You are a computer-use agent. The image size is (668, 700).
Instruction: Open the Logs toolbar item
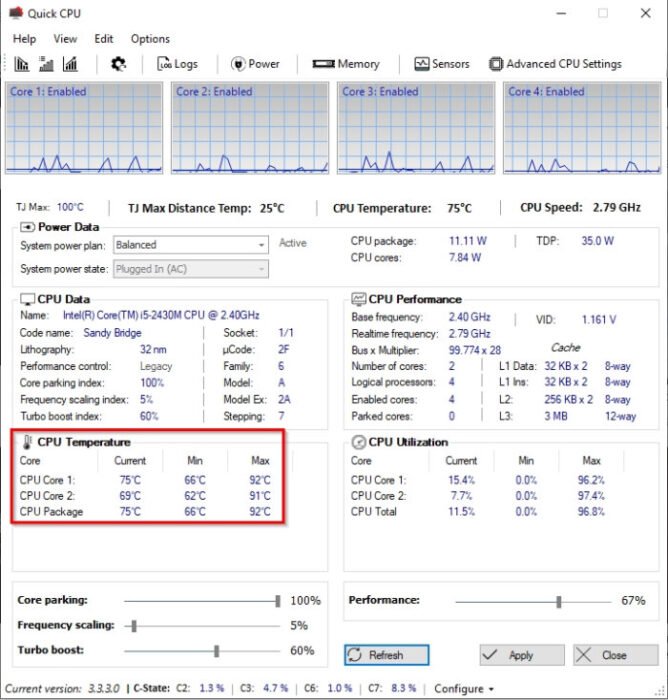[x=177, y=64]
